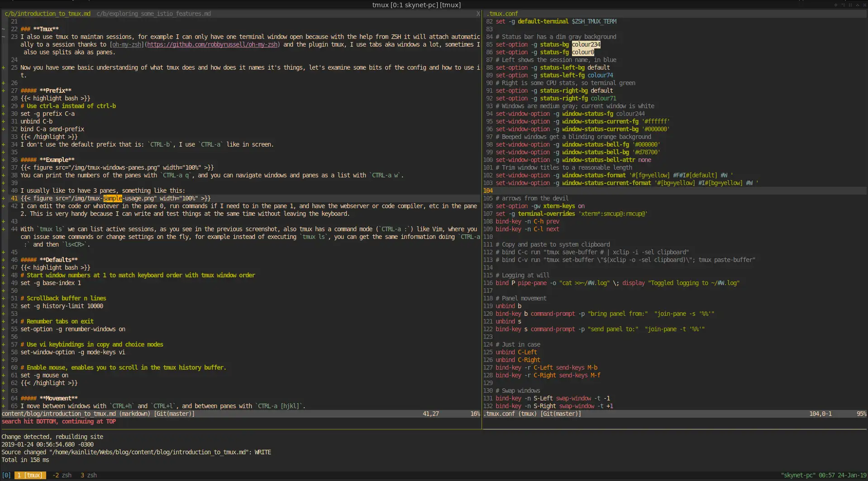Switch to tmux window '-2 zsh'

click(x=62, y=475)
